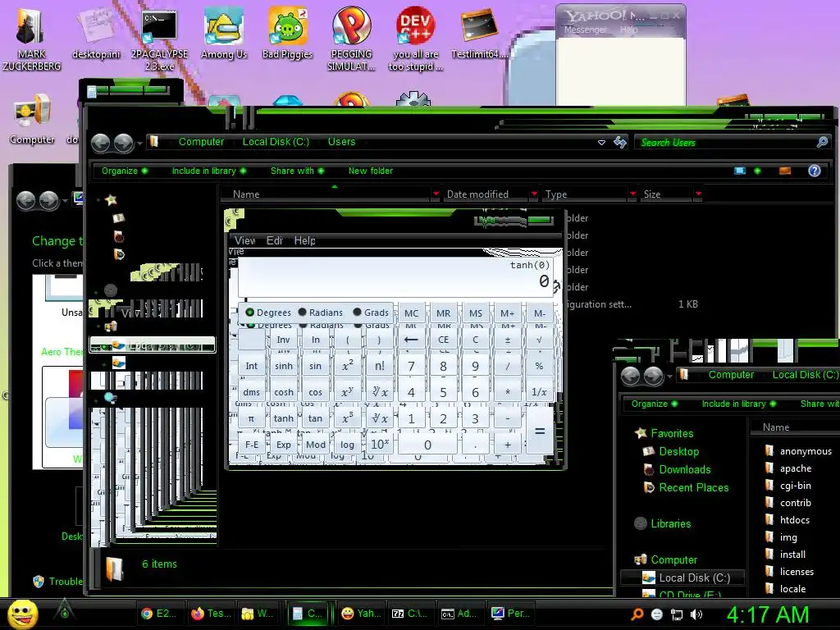
Task: Open the command prompt Ad... taskbar item
Action: 459,614
